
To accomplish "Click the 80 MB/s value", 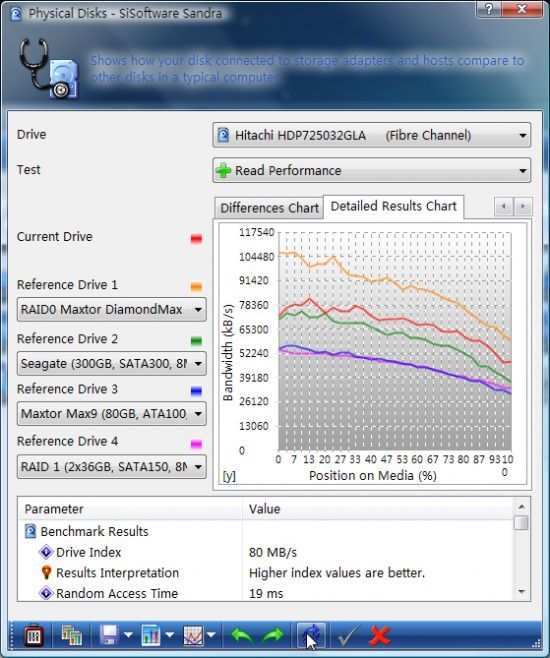I will tap(273, 552).
